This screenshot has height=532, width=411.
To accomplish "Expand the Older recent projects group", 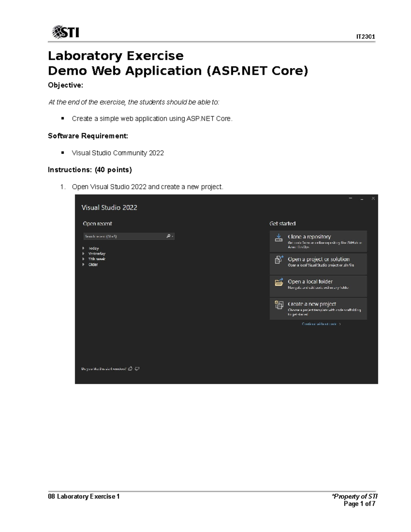I will (83, 264).
